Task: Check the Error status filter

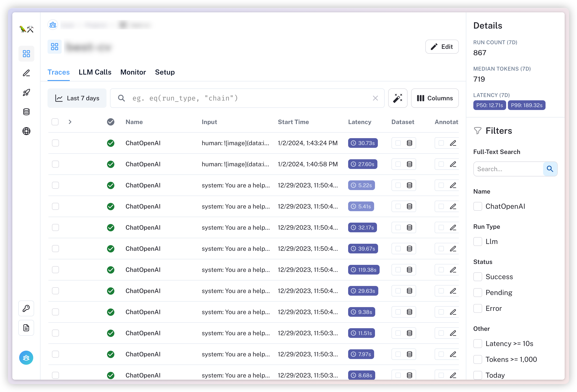Action: (x=478, y=308)
